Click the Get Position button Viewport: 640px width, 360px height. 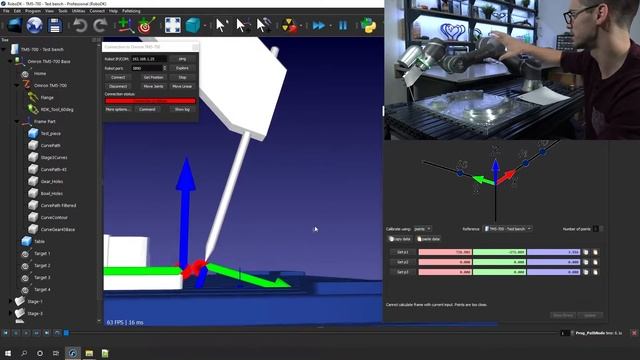click(x=153, y=77)
